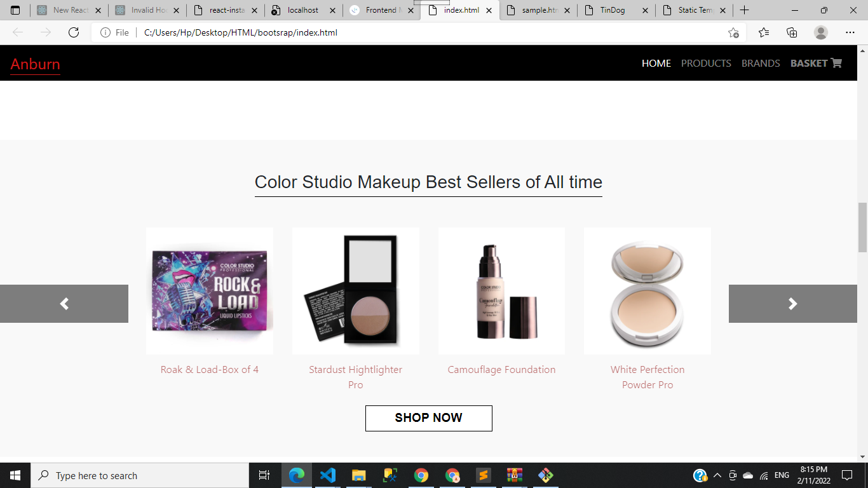
Task: Click the address bar file path
Action: [x=240, y=32]
